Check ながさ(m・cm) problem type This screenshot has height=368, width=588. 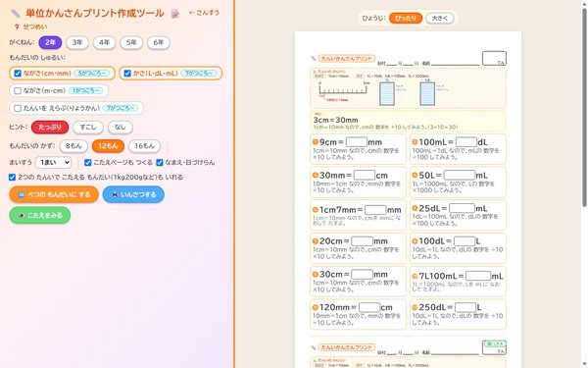18,91
